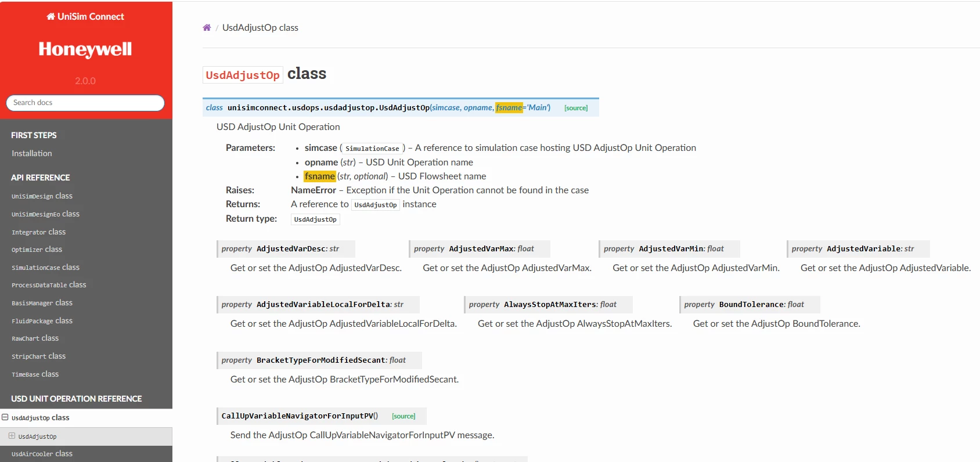Open UniSimDesign class page
Image resolution: width=980 pixels, height=462 pixels.
pos(42,196)
